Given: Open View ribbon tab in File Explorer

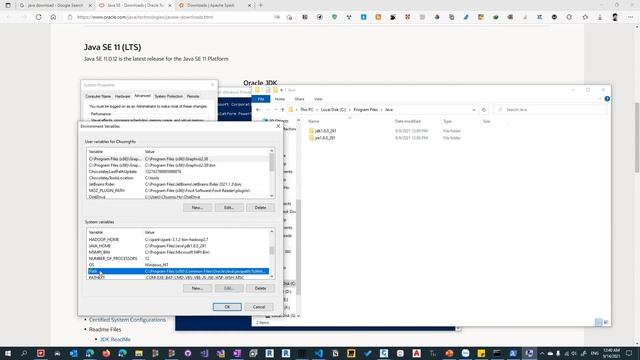Looking at the screenshot, I should point(318,99).
